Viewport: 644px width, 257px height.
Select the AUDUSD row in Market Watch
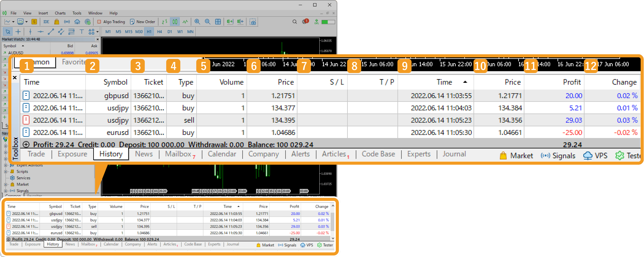pos(50,53)
